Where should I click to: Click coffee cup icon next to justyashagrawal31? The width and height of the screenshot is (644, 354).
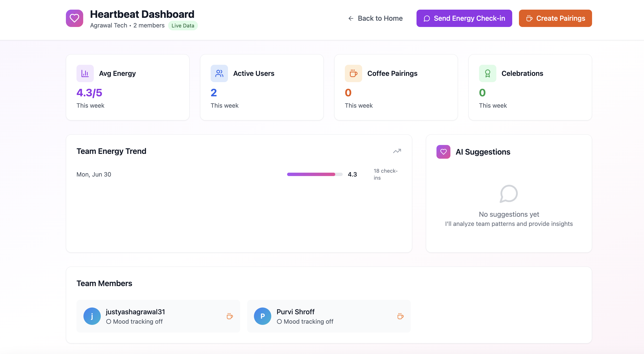click(229, 316)
